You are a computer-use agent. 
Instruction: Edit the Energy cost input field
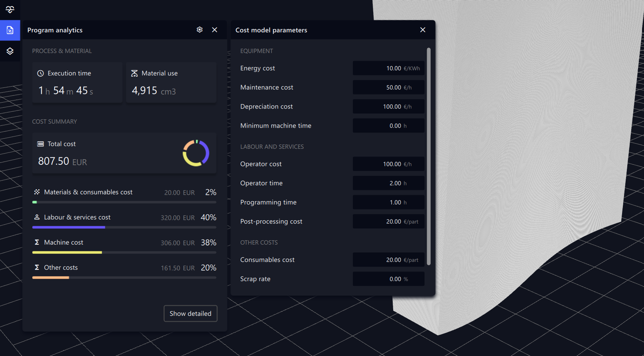388,68
